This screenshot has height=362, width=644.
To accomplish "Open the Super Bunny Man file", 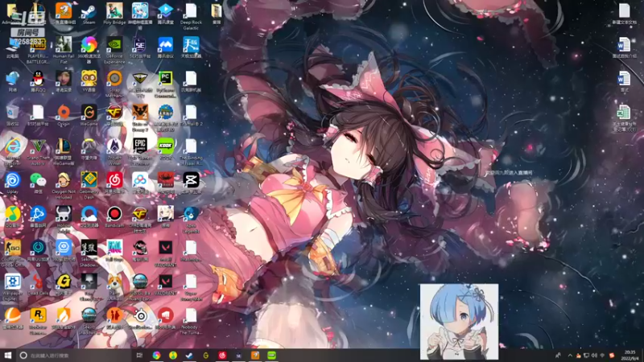I will [191, 286].
